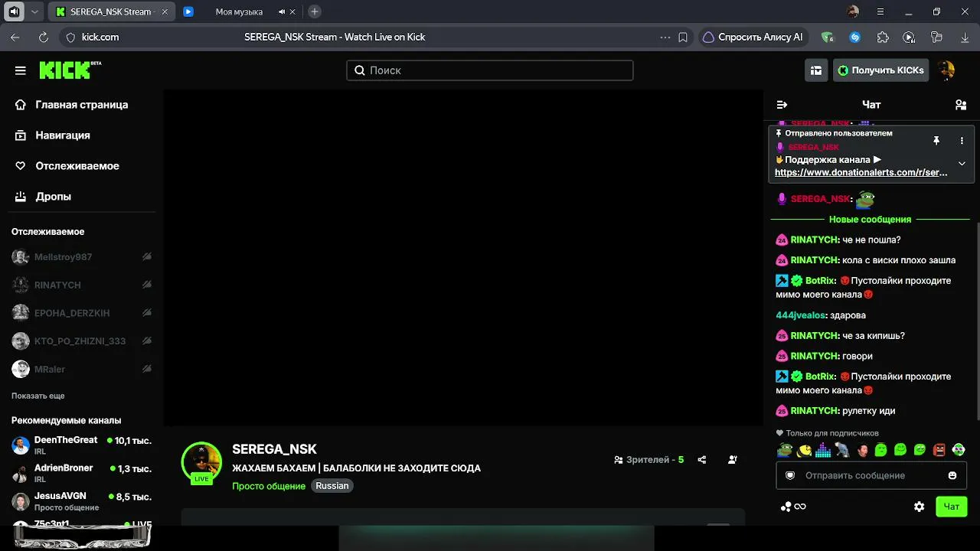This screenshot has height=551, width=980.
Task: Focus the Поиск search field
Action: pyautogui.click(x=490, y=70)
